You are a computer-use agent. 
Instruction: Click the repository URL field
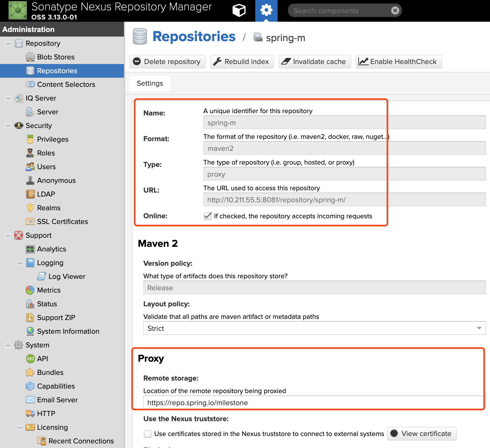point(344,200)
